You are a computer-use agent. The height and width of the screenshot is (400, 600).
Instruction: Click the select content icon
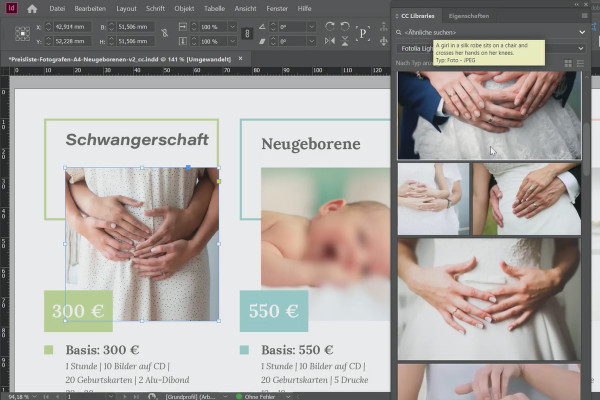pyautogui.click(x=383, y=41)
